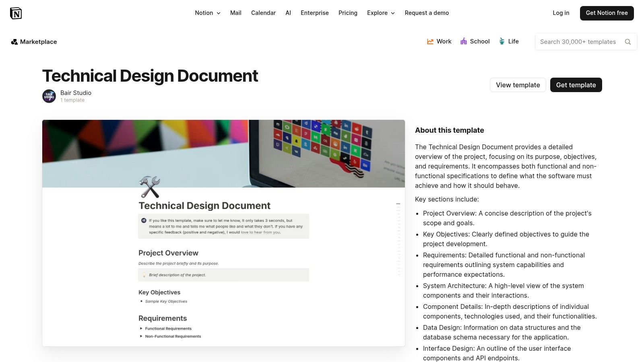Click the Marketplace shapes icon
This screenshot has height=362, width=644.
point(14,42)
